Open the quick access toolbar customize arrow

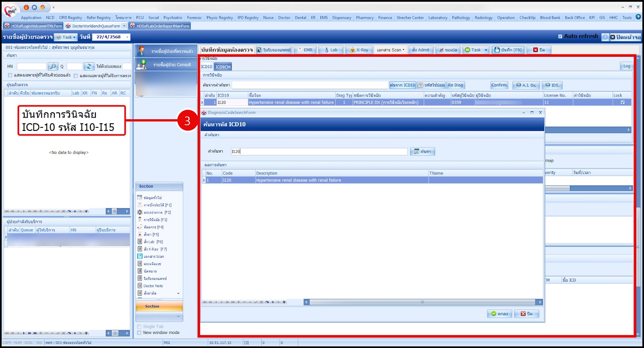coord(53,7)
